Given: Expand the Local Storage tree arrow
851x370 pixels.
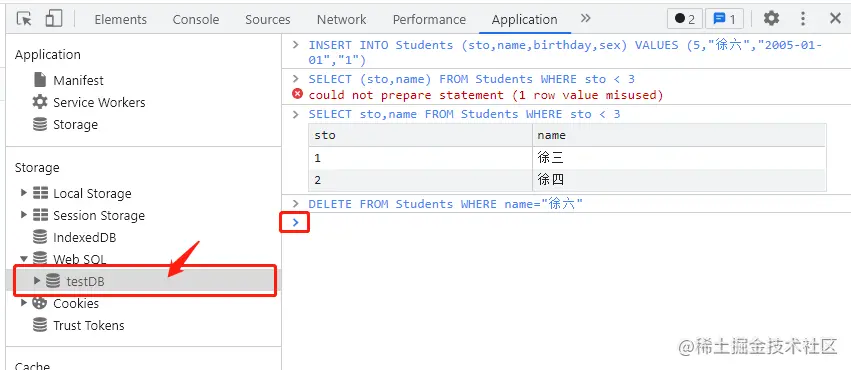Looking at the screenshot, I should pyautogui.click(x=23, y=193).
